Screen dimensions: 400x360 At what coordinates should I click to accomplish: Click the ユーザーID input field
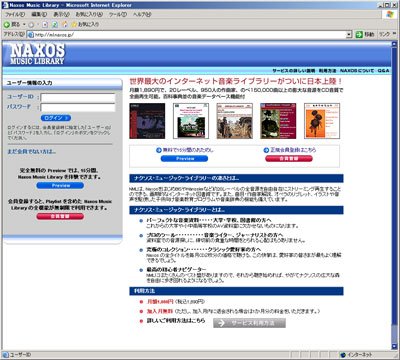(78, 97)
